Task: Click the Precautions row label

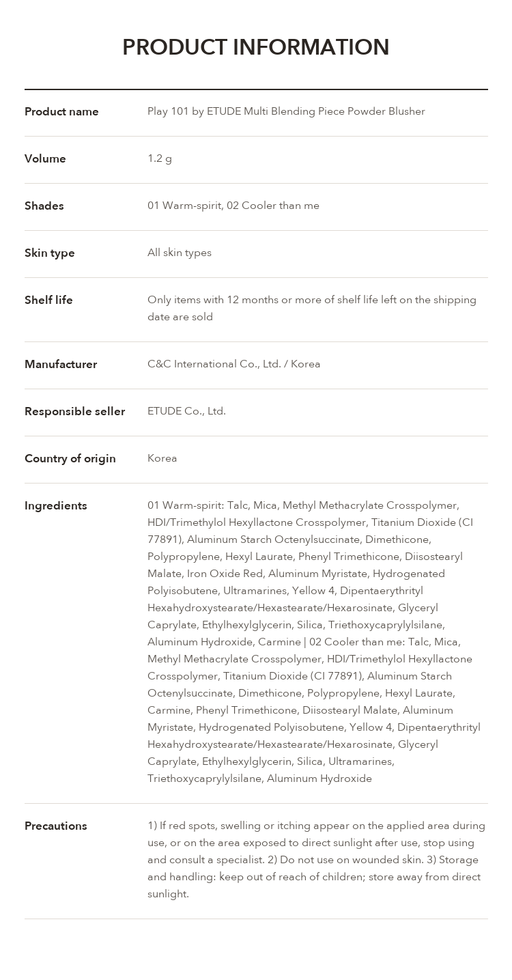Action: (x=56, y=826)
